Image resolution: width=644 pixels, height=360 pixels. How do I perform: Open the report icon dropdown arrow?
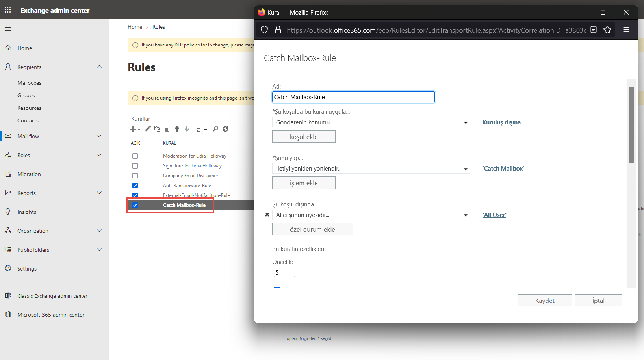click(206, 130)
